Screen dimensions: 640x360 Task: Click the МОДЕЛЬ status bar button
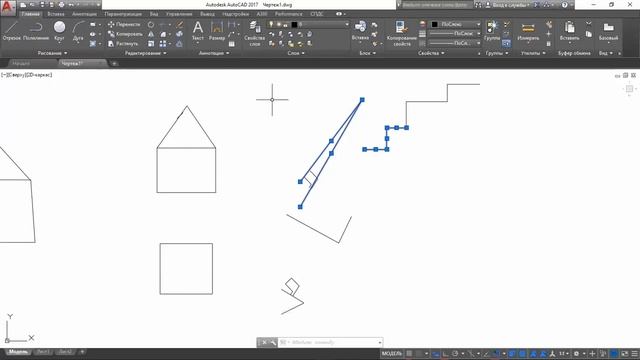392,353
